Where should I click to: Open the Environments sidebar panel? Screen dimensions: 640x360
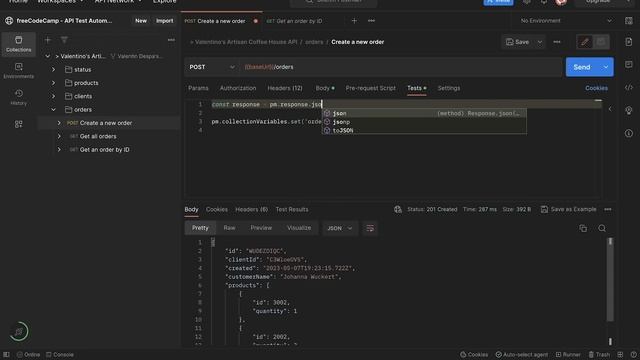(x=18, y=71)
